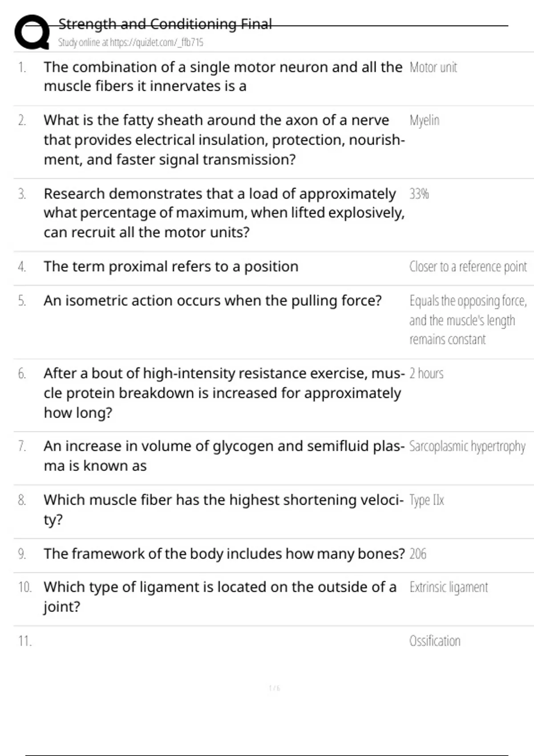This screenshot has width=534, height=756.
Task: Click the 'Ossification' answer
Action: tap(435, 641)
